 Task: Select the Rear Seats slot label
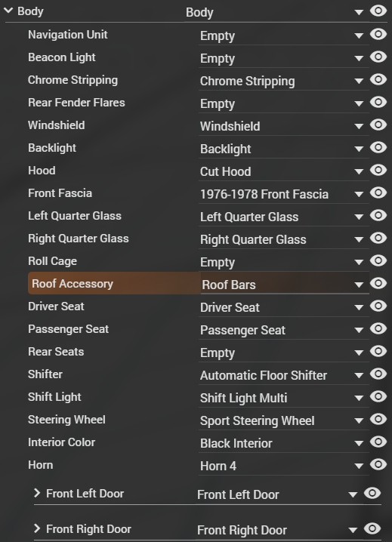coord(56,352)
